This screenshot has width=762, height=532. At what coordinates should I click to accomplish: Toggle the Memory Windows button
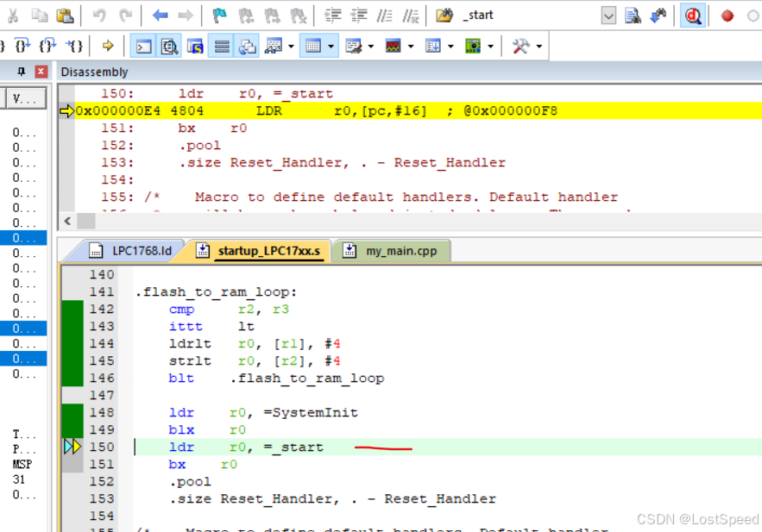tap(313, 47)
